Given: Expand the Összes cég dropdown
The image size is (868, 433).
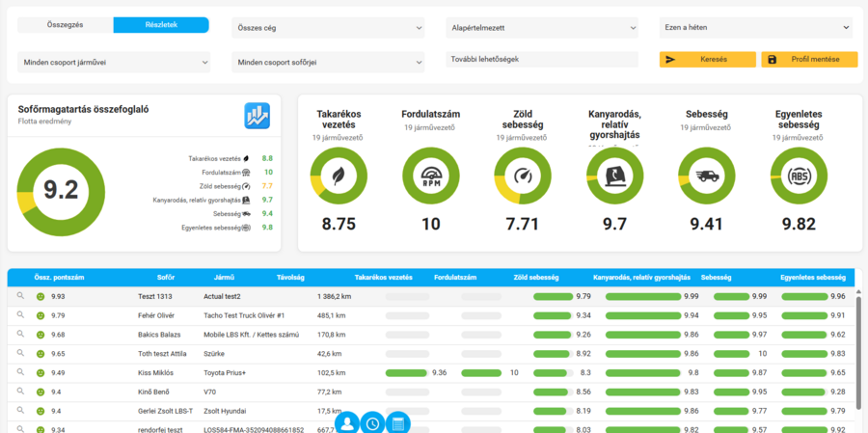Looking at the screenshot, I should point(328,28).
